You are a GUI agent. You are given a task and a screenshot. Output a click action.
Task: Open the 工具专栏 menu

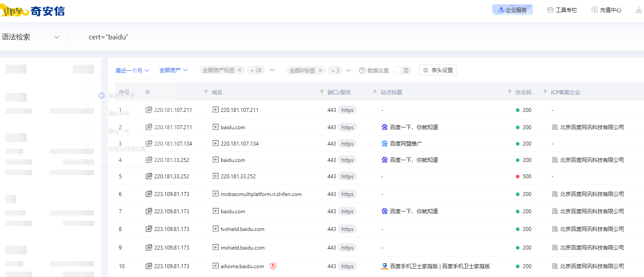pyautogui.click(x=562, y=10)
